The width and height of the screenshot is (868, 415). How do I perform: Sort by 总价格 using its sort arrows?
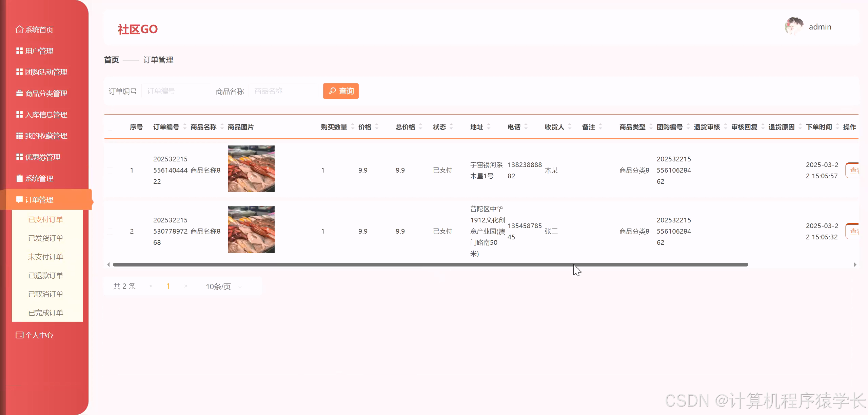click(x=421, y=127)
